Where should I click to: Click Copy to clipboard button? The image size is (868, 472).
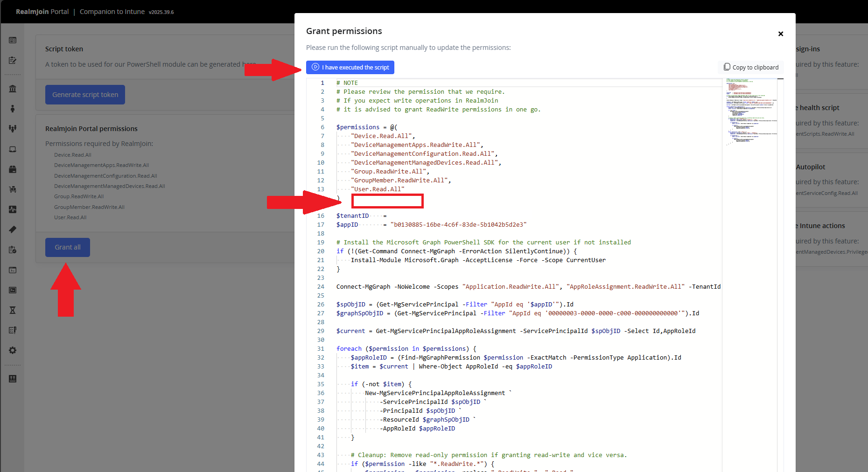point(751,67)
